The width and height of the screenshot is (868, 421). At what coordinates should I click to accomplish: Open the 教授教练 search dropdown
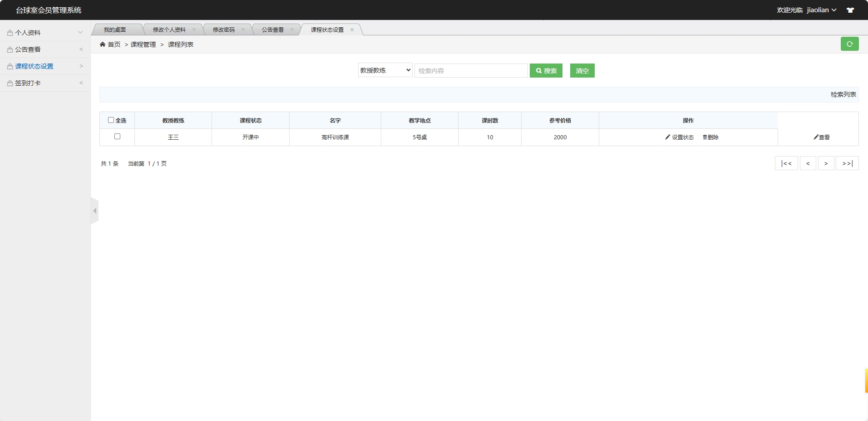click(x=385, y=70)
